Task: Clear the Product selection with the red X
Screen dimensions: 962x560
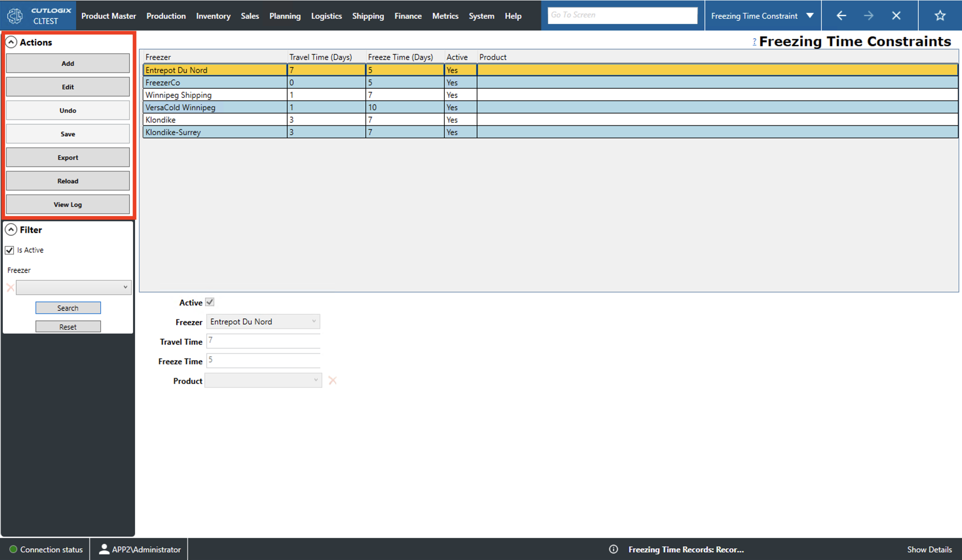Action: coord(332,380)
